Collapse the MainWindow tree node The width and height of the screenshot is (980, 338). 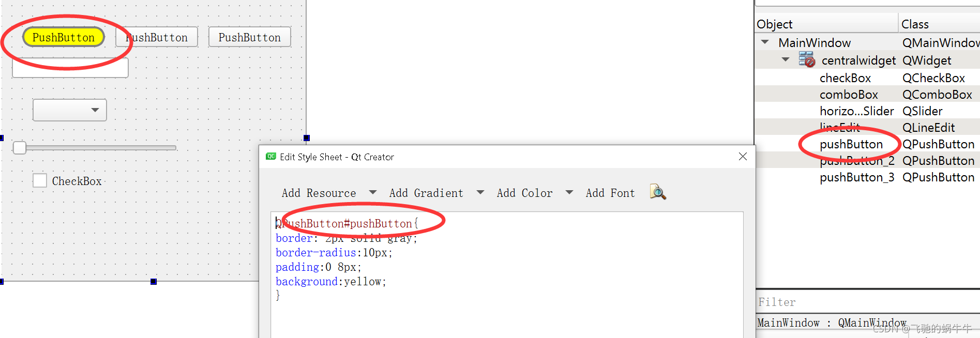click(x=765, y=42)
